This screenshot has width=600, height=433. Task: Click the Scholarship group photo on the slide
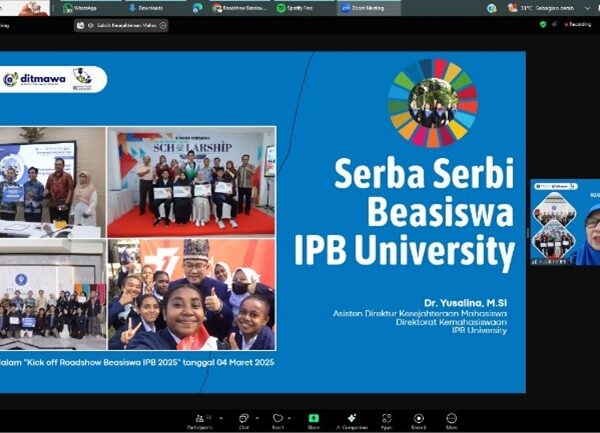(191, 182)
